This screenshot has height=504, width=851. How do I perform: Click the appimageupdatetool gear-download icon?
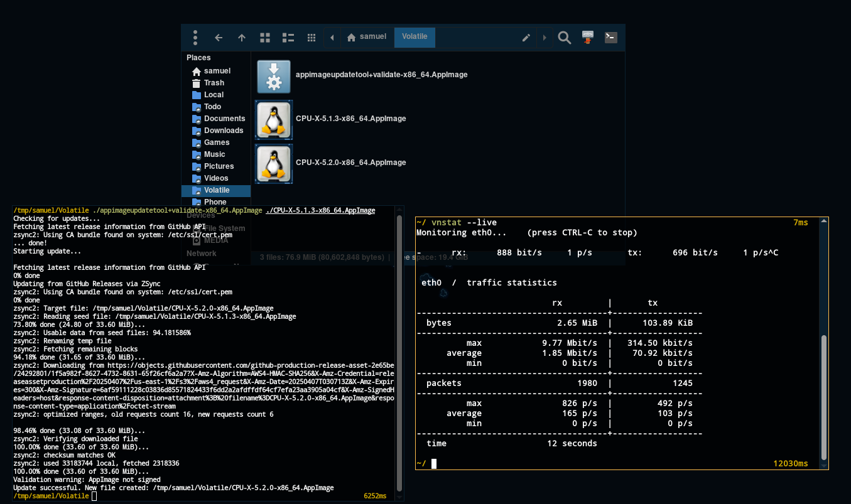click(x=274, y=76)
